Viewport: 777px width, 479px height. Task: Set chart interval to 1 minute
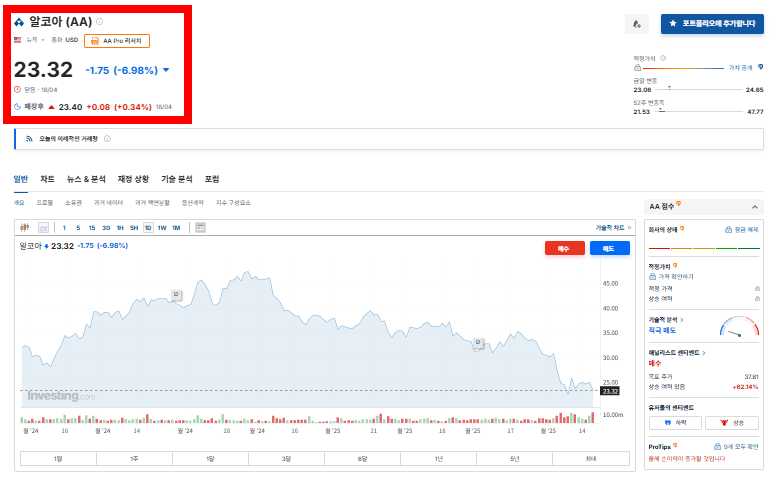64,228
